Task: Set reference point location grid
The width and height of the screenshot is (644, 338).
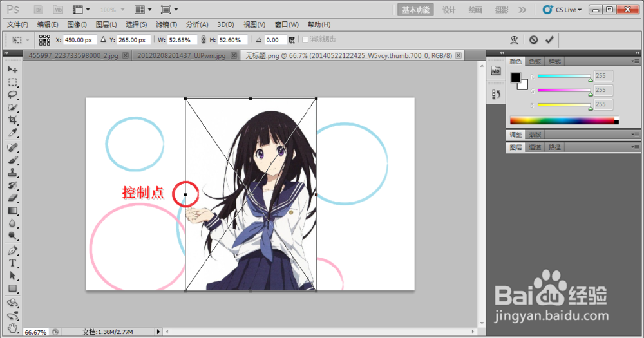Action: [44, 40]
